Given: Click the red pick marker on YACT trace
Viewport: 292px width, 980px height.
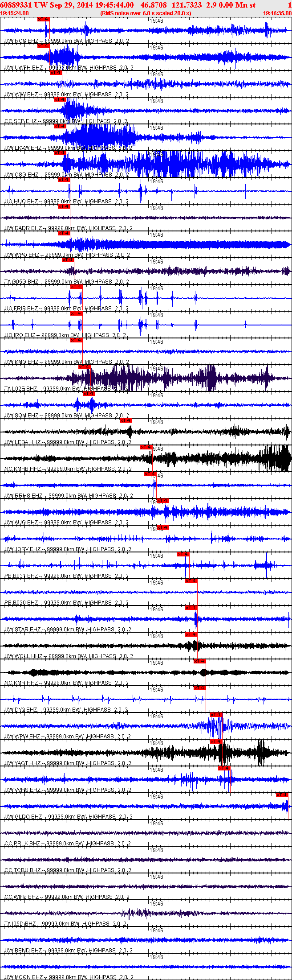Looking at the screenshot, I should (x=216, y=741).
